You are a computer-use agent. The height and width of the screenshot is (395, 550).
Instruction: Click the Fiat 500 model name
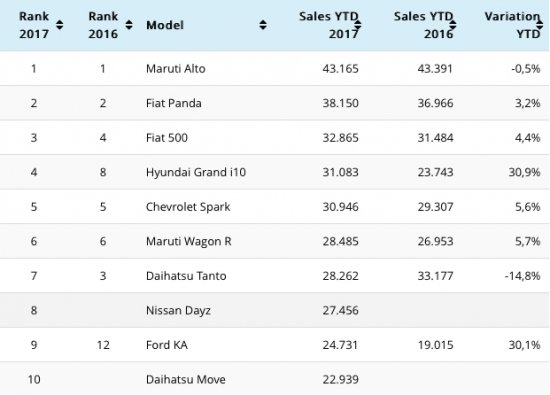167,138
